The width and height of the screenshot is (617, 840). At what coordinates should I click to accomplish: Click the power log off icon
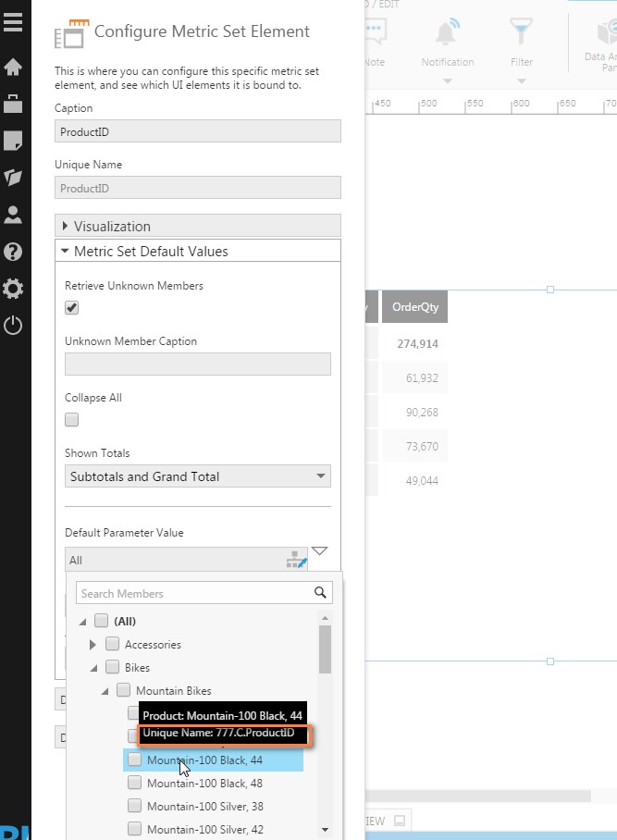click(13, 326)
